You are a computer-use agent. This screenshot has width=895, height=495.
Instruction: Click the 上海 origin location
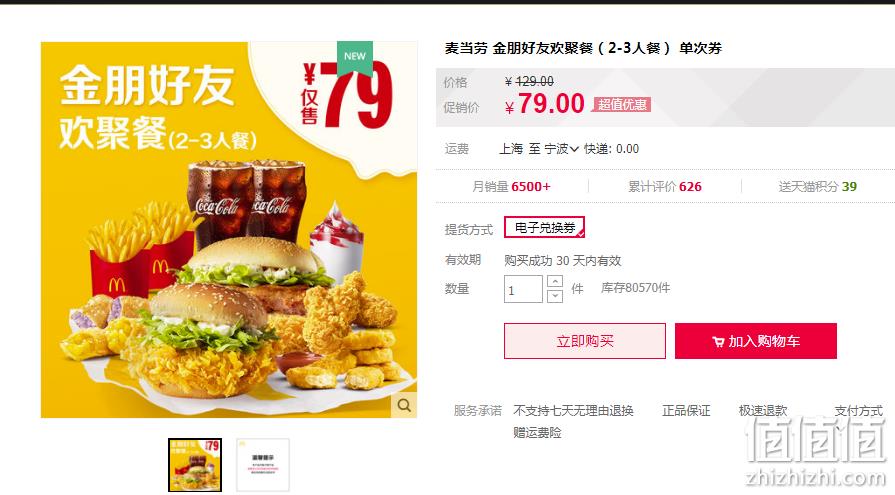[511, 149]
